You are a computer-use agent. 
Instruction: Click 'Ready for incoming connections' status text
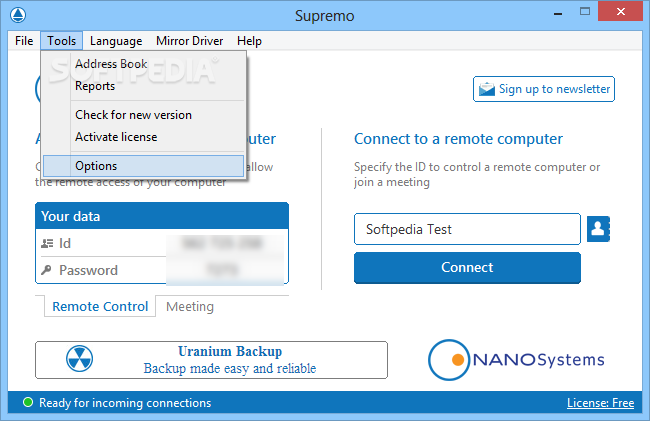pyautogui.click(x=125, y=403)
